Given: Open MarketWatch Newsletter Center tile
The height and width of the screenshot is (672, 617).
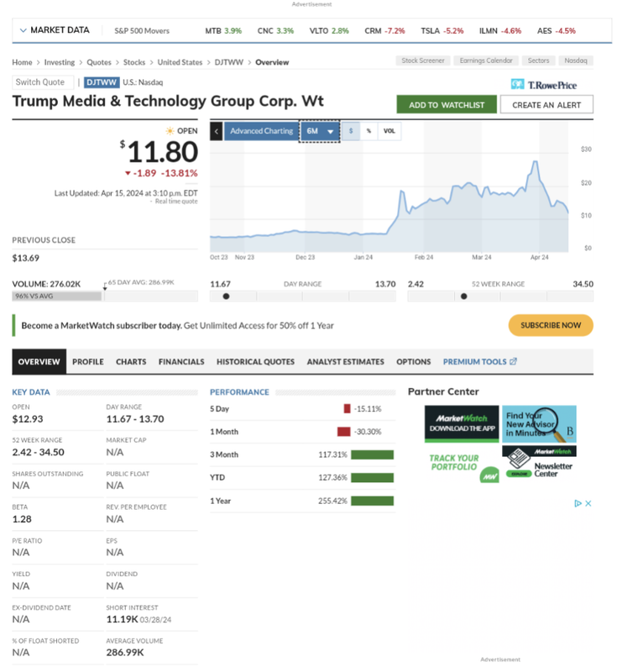Looking at the screenshot, I should (539, 462).
